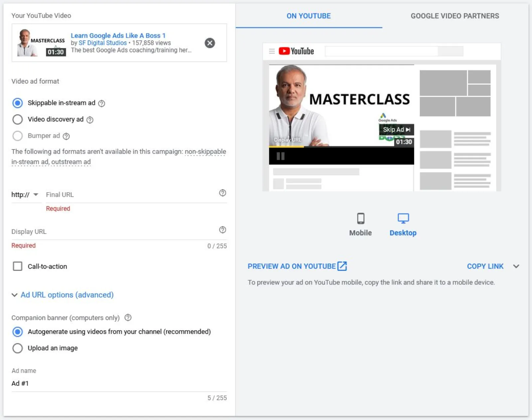Click the Display URL help icon
Viewport: 532px width, 420px height.
223,230
